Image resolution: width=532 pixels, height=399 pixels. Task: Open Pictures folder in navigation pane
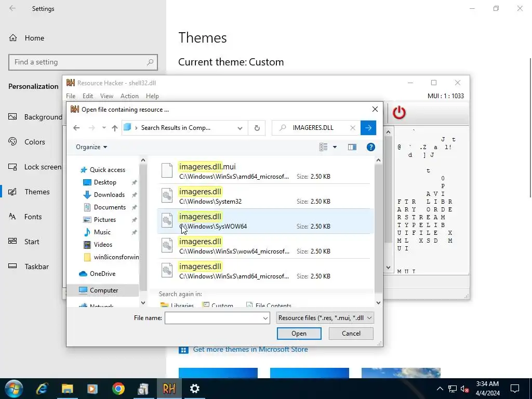104,220
